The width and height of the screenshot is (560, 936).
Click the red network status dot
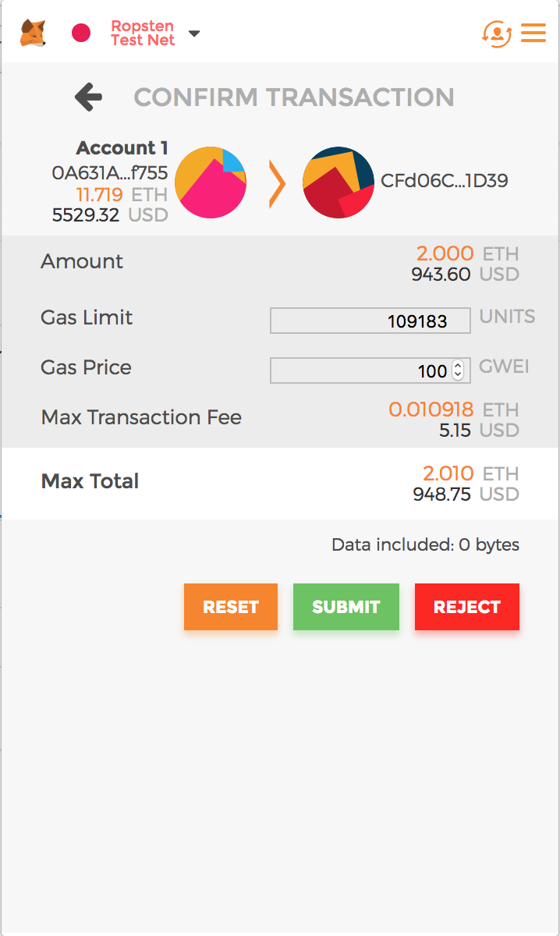[81, 33]
